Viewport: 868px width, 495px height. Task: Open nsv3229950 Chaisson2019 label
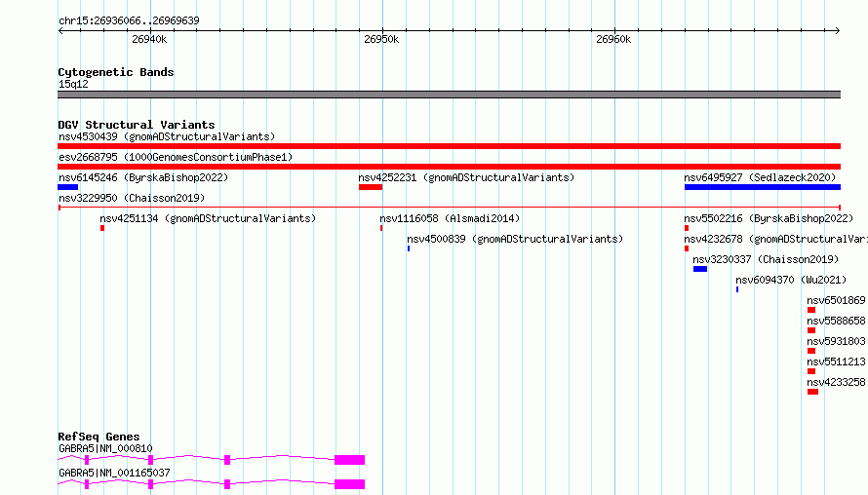click(132, 198)
